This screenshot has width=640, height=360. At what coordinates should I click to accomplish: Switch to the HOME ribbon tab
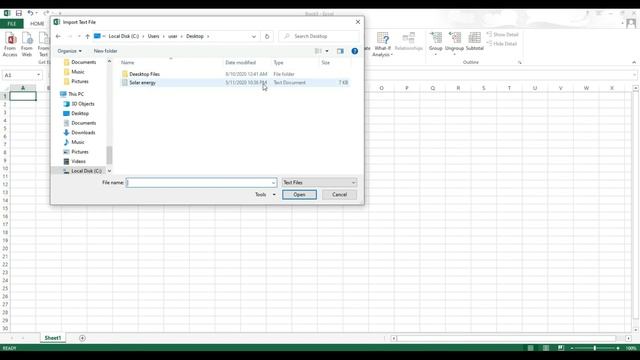pos(37,24)
